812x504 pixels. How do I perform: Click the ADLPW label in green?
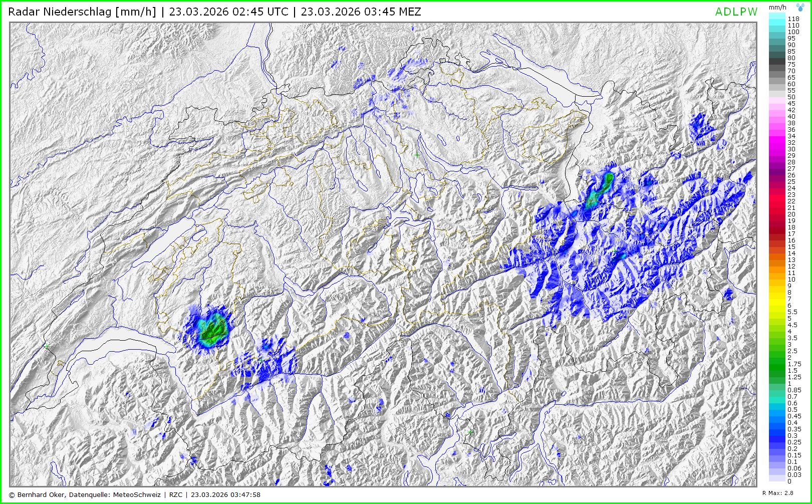point(736,12)
